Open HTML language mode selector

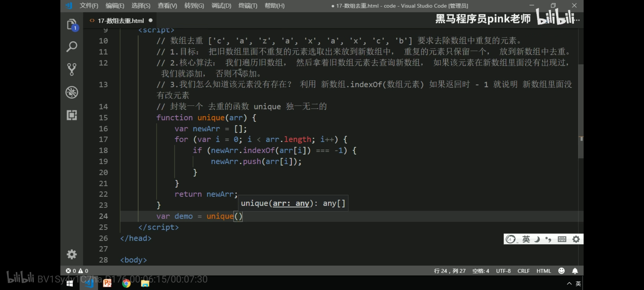coord(543,271)
